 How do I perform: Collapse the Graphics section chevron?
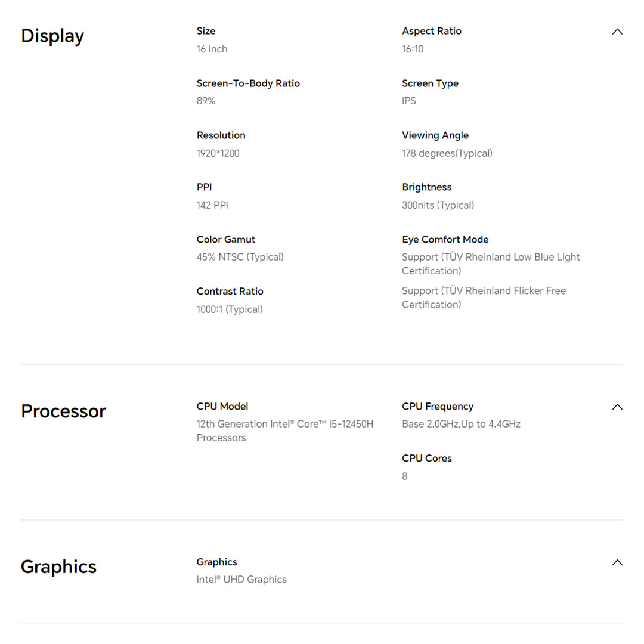click(617, 562)
